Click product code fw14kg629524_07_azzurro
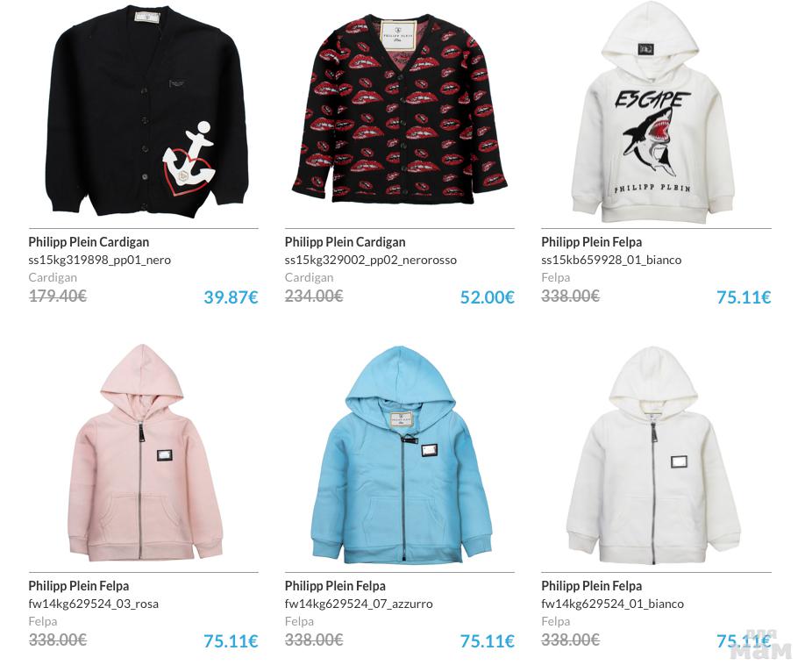This screenshot has height=672, width=805. click(359, 604)
